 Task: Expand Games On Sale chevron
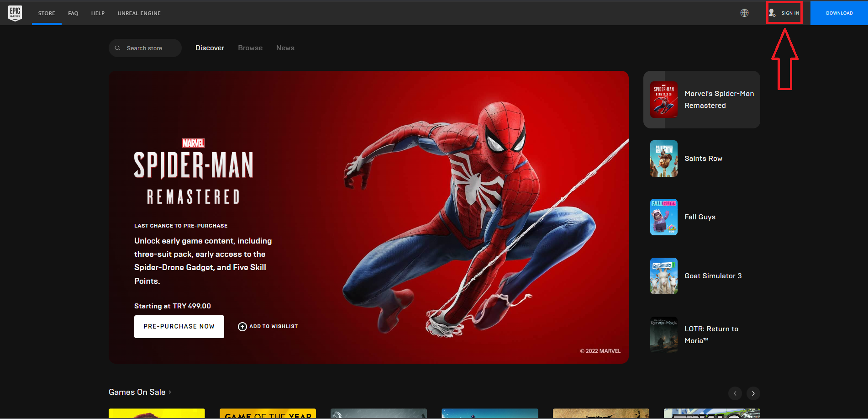tap(170, 392)
